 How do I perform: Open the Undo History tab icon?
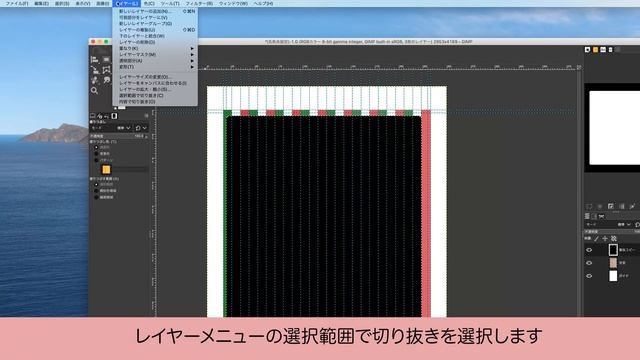coord(107,116)
